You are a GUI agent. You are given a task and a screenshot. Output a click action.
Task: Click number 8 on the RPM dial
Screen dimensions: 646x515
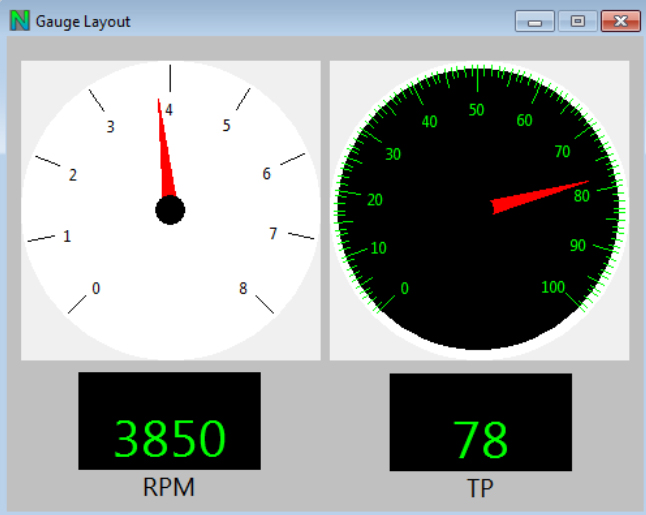[x=242, y=289]
